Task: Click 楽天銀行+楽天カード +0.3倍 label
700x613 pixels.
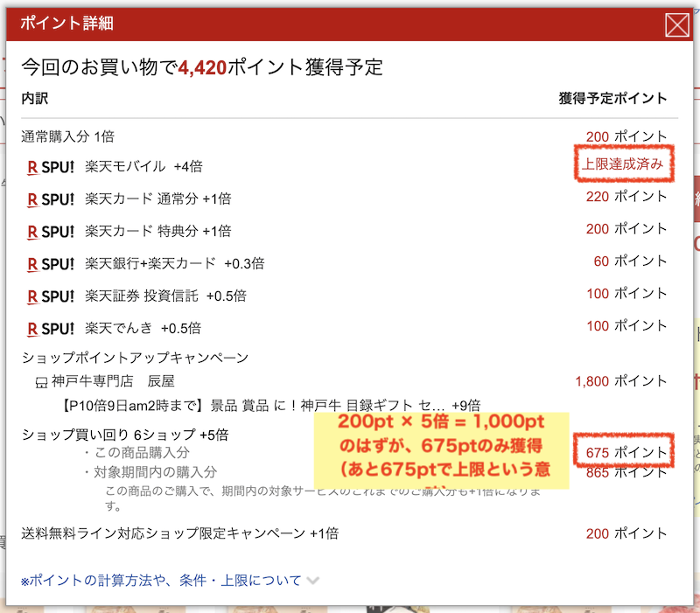Action: tap(174, 264)
